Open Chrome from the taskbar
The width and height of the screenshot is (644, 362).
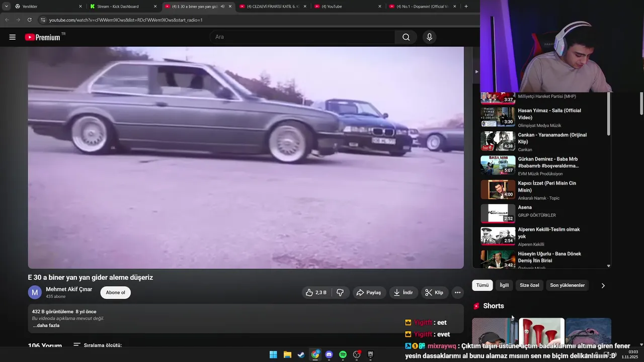pyautogui.click(x=315, y=354)
